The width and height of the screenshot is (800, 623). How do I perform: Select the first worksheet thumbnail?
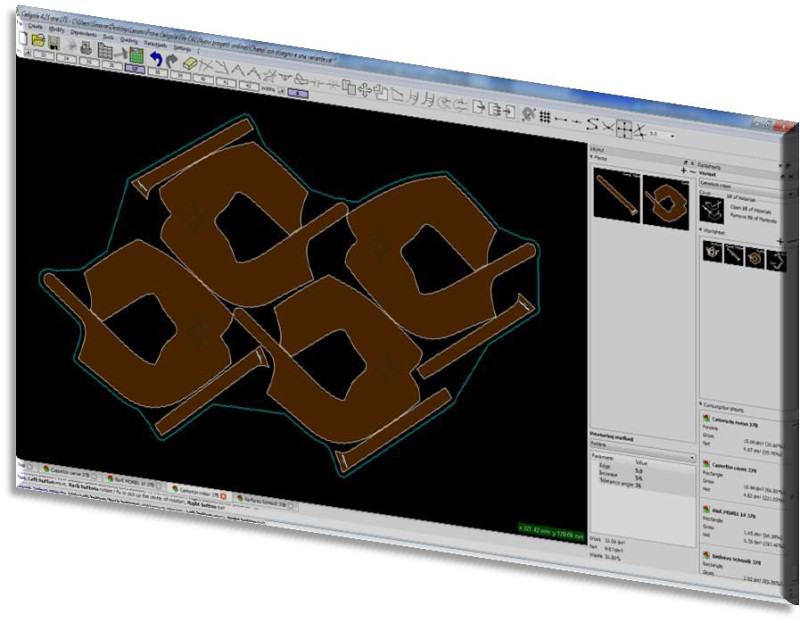pyautogui.click(x=713, y=252)
